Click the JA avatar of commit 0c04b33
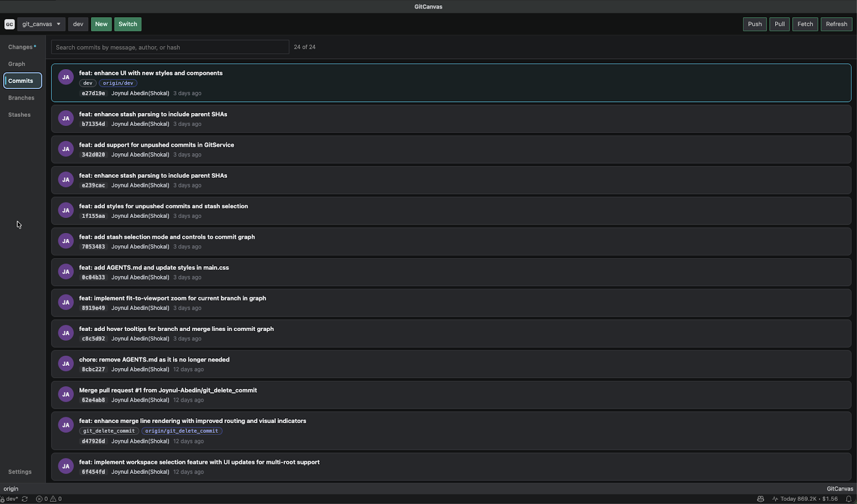 [66, 272]
